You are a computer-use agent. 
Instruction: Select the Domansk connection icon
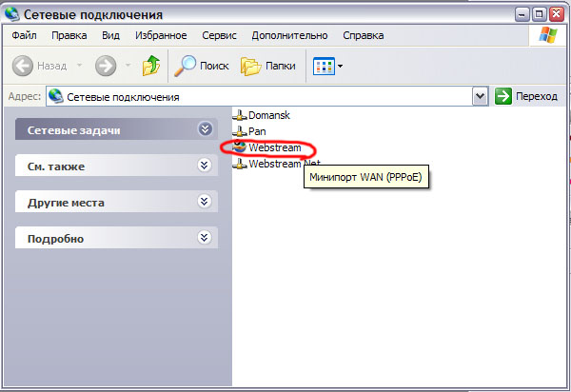tap(240, 115)
